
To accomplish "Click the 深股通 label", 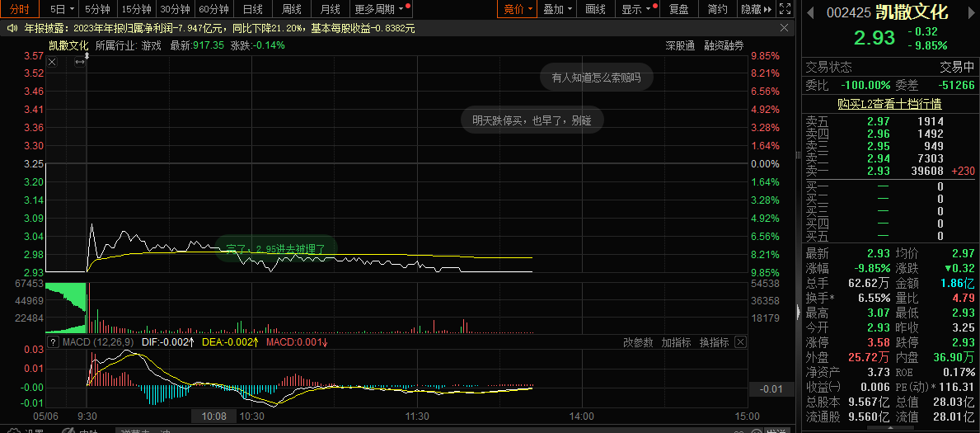I will (x=680, y=45).
